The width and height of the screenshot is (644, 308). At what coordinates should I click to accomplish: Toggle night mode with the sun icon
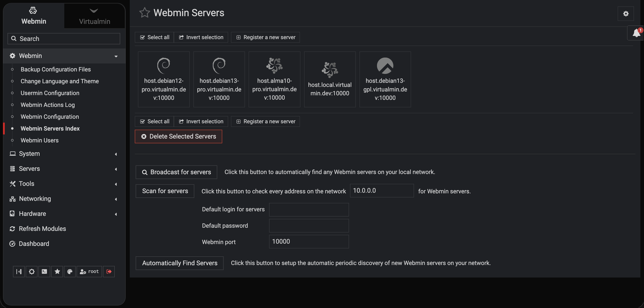(32, 271)
